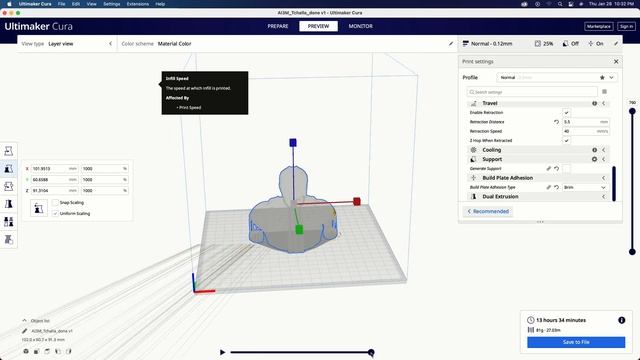Open the Help menu
640x360 pixels.
tap(160, 4)
